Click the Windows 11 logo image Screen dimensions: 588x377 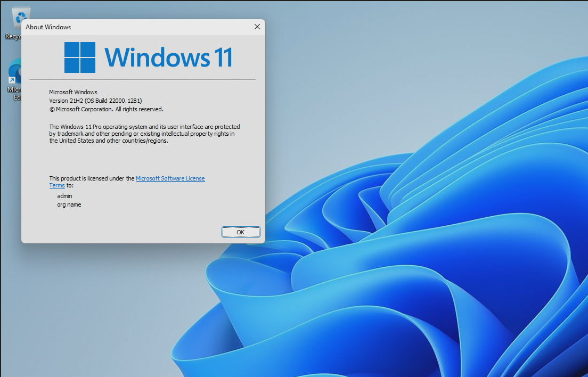(80, 58)
